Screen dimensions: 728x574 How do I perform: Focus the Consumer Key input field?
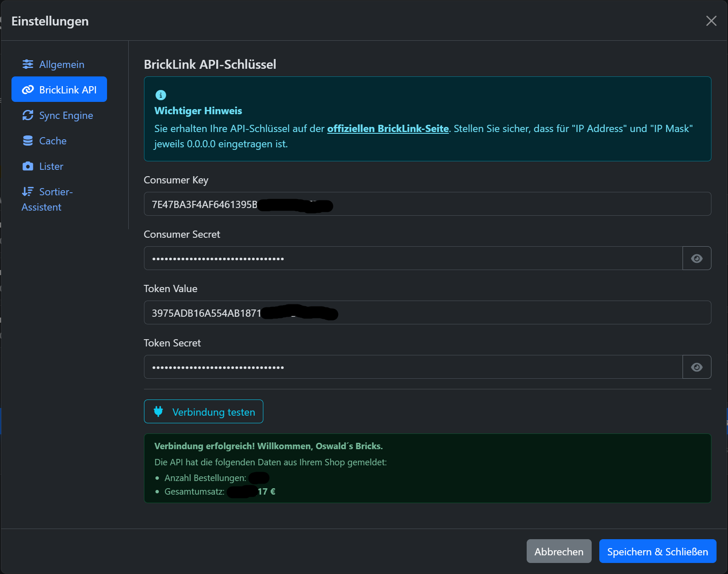427,204
